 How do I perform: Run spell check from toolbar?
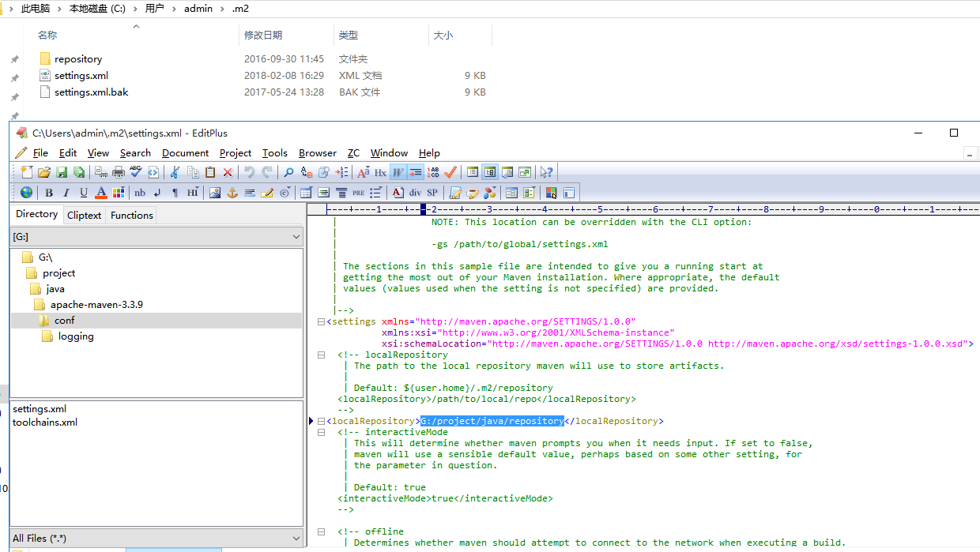click(x=136, y=172)
